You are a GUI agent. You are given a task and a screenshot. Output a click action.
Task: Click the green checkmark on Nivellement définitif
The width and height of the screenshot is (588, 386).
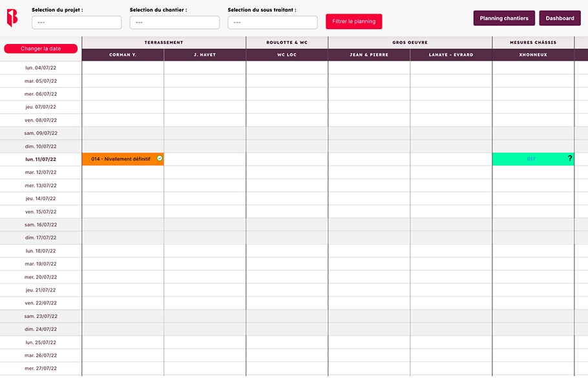[x=160, y=158]
